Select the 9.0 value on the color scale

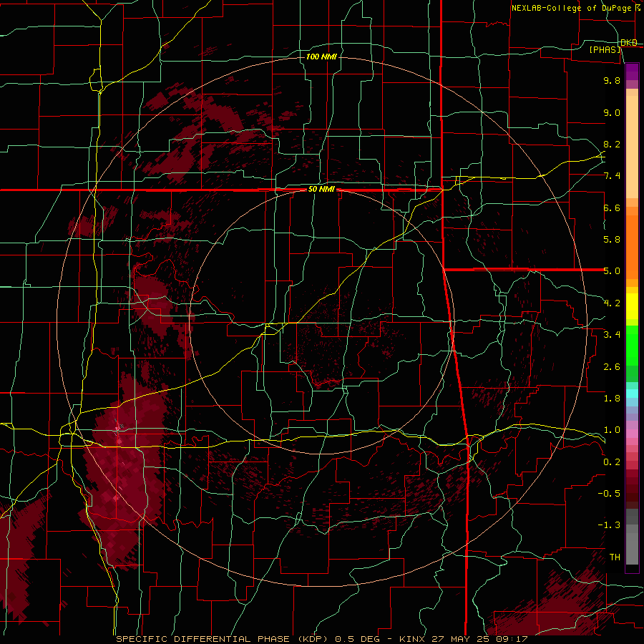coord(612,112)
